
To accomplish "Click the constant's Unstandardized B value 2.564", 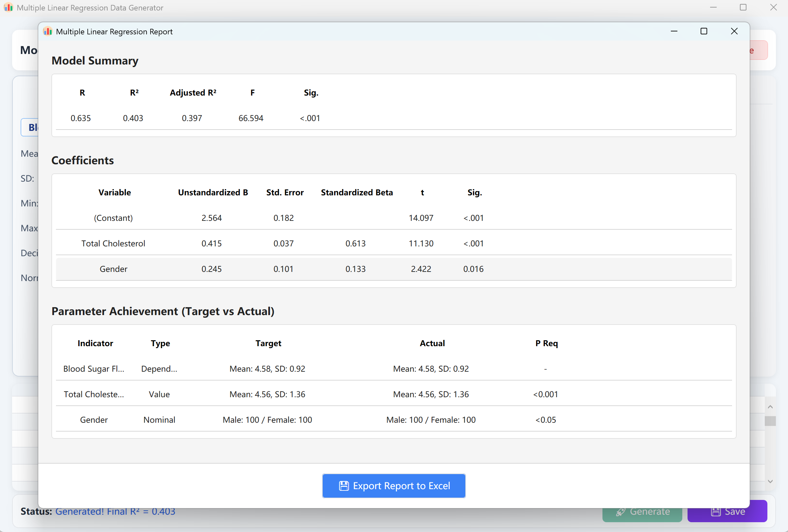I will 212,218.
